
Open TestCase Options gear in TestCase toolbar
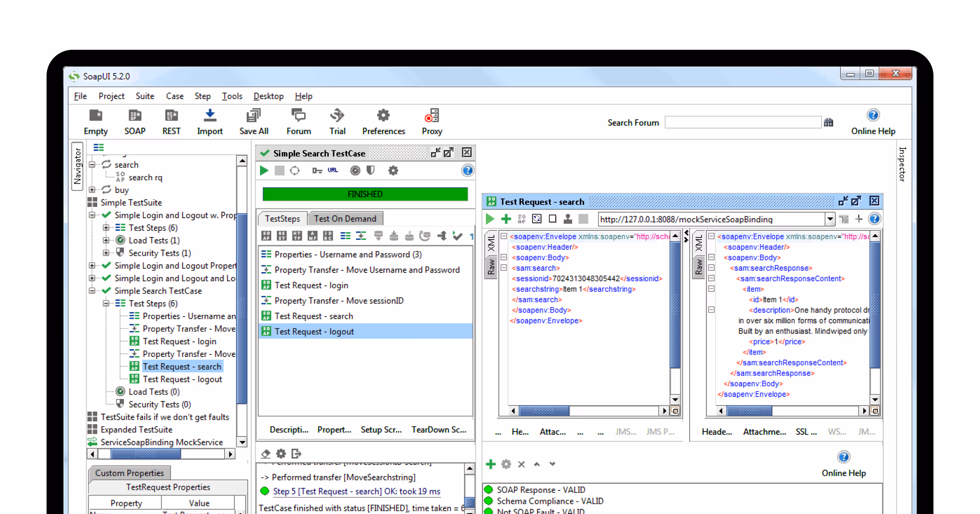[x=393, y=171]
